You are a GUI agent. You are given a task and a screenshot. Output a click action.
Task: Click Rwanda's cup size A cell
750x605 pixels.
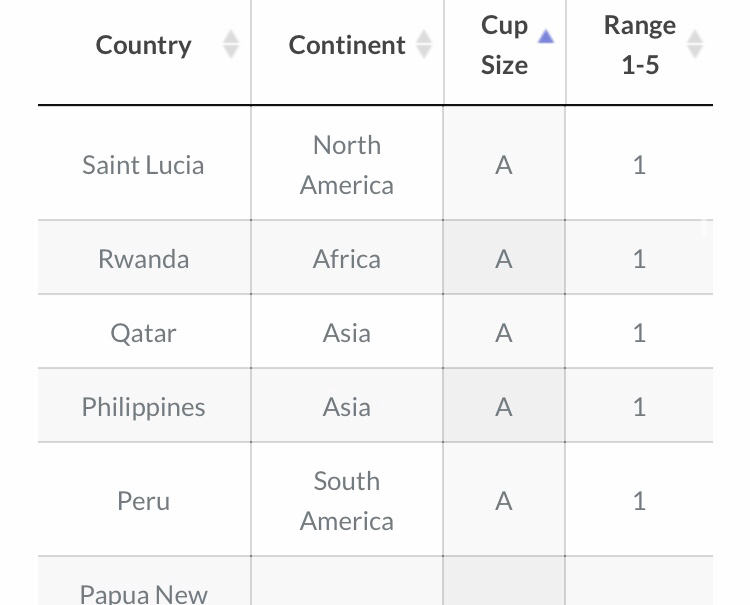pos(504,257)
